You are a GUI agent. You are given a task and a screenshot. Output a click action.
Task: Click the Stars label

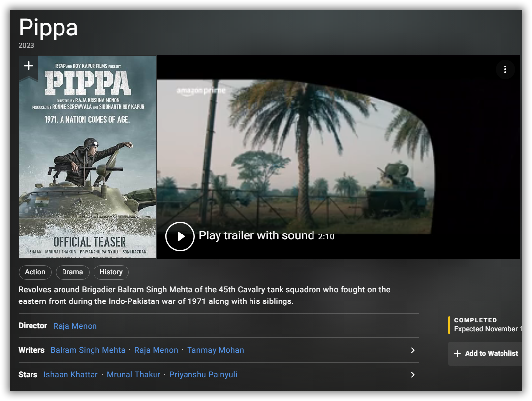(28, 374)
